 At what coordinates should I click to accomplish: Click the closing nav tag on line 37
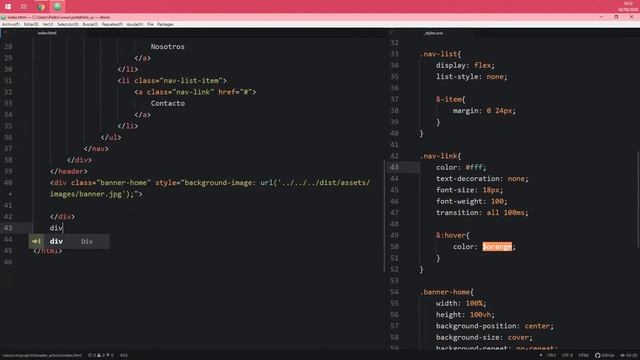point(96,149)
